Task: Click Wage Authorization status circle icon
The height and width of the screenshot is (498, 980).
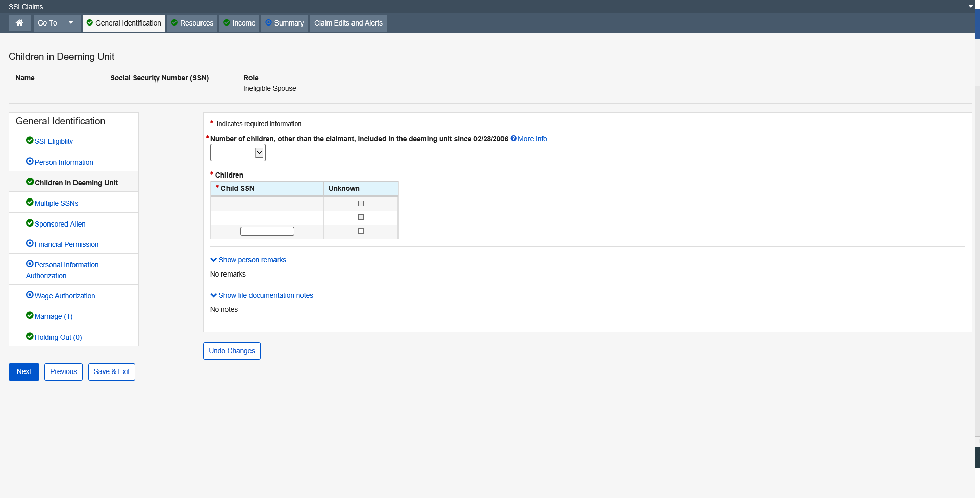Action: pyautogui.click(x=30, y=295)
